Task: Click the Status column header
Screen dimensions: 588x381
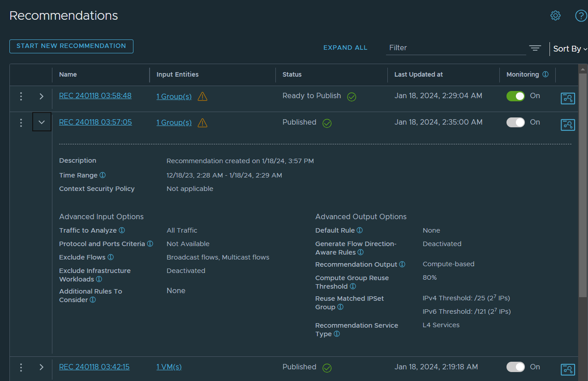Action: tap(292, 74)
